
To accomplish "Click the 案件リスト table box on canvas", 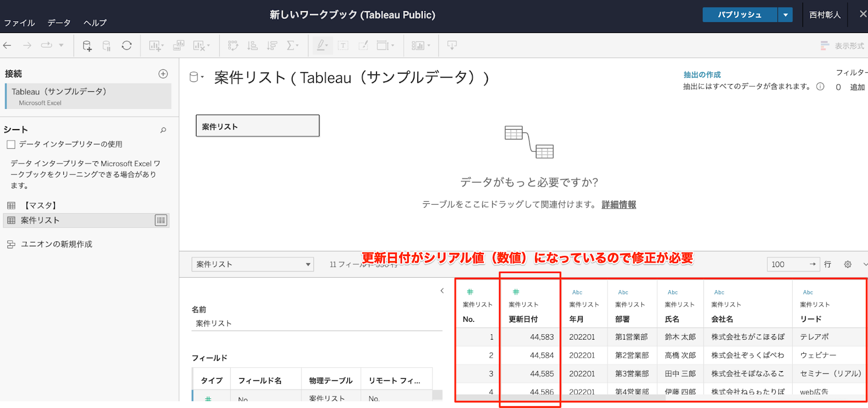I will coord(258,126).
